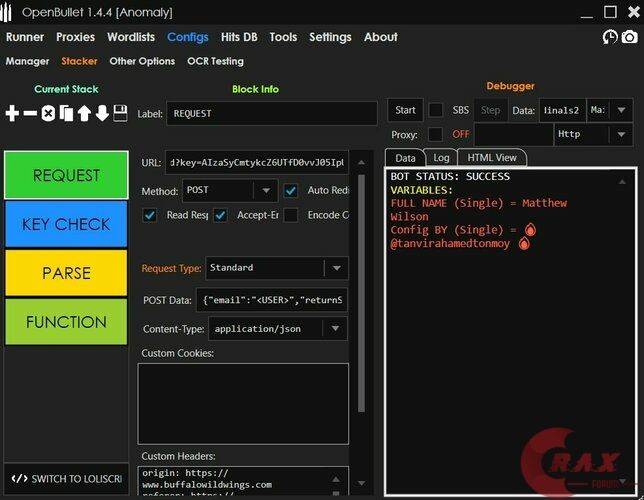Enable the Encode Content checkbox
The width and height of the screenshot is (644, 500).
coord(291,215)
